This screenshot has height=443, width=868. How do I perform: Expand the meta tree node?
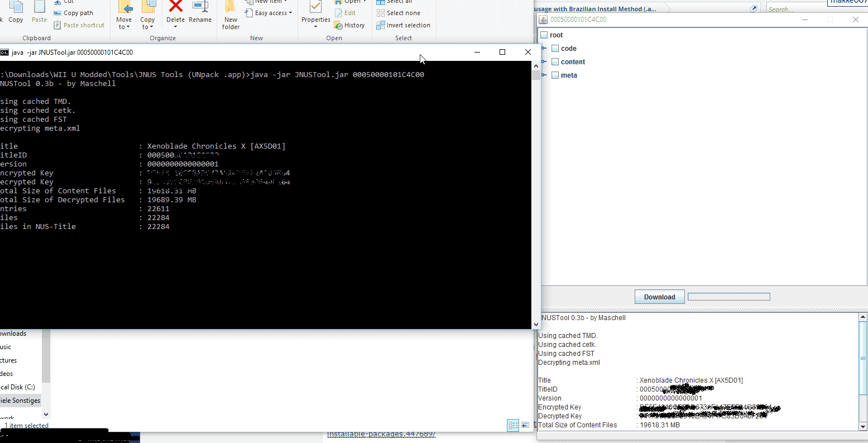(544, 75)
